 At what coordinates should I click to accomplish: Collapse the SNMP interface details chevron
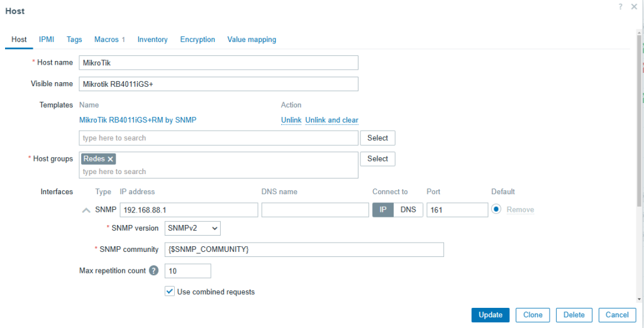pyautogui.click(x=86, y=210)
